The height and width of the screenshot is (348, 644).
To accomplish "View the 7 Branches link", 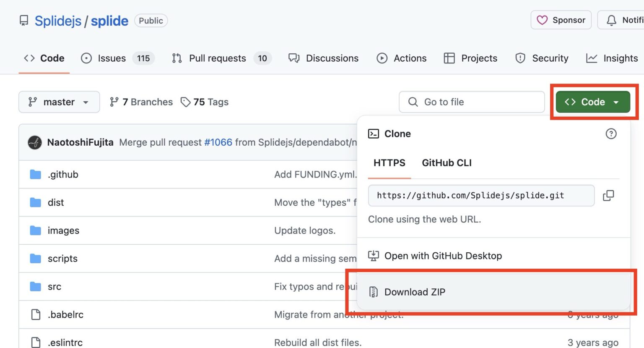I will (141, 102).
